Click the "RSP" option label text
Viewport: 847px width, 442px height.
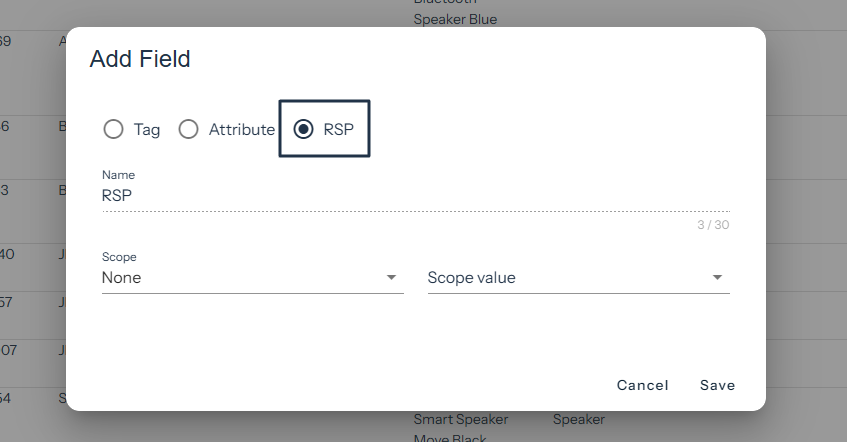[338, 129]
